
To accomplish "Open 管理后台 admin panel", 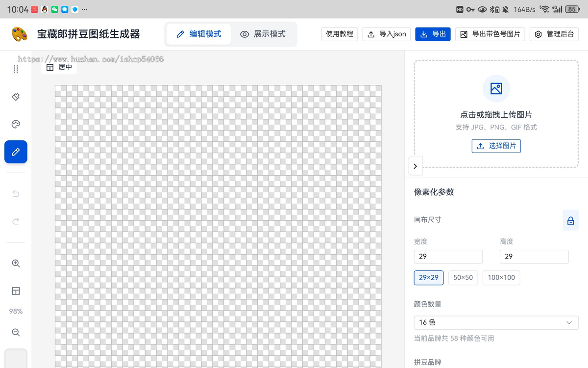I will [554, 34].
